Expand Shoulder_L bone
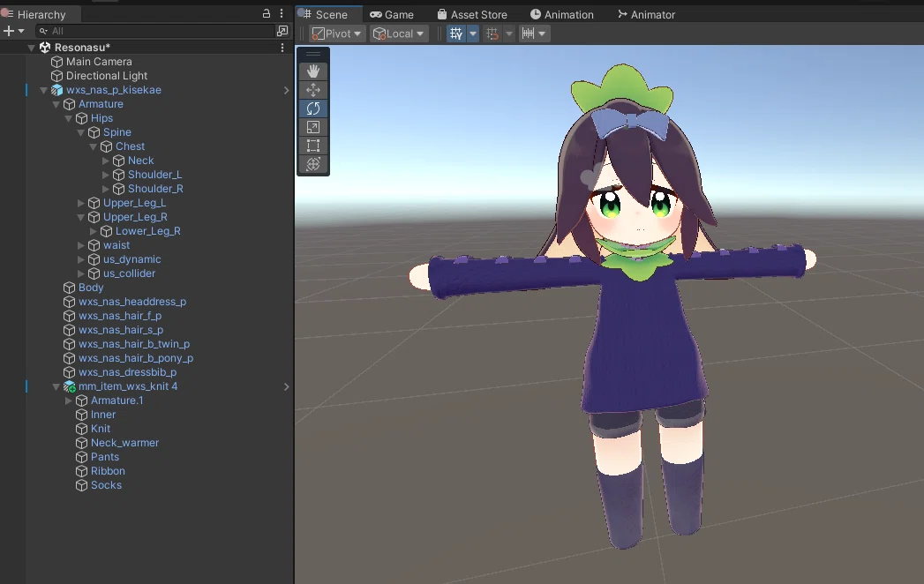 [x=106, y=175]
